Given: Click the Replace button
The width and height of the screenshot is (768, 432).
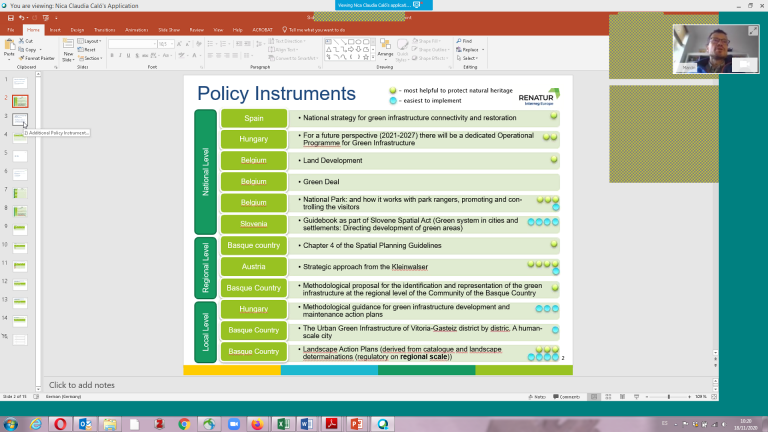Looking at the screenshot, I should point(468,50).
